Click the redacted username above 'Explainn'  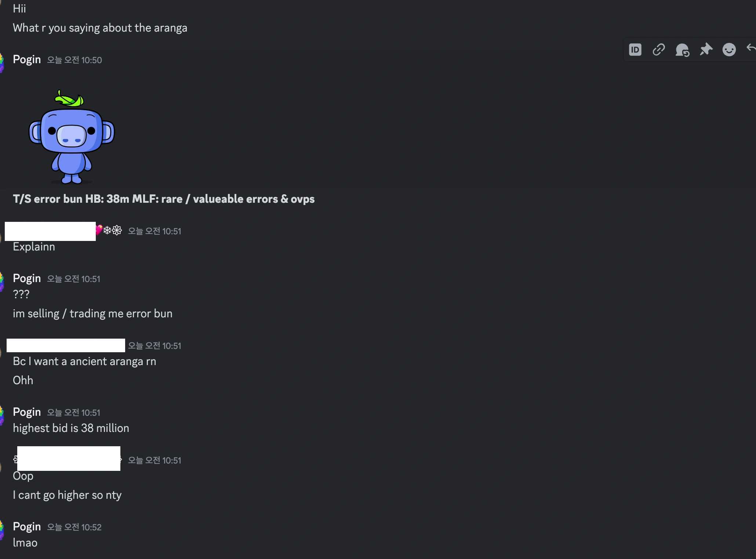50,232
